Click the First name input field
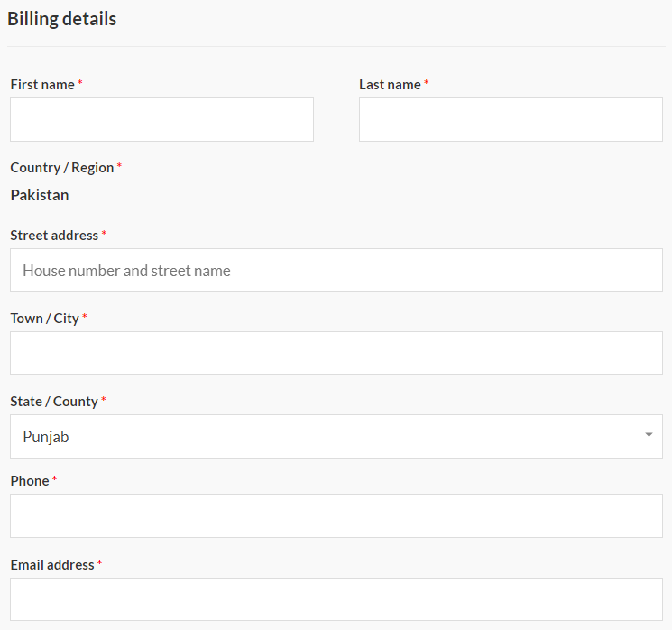672x630 pixels. [x=161, y=120]
